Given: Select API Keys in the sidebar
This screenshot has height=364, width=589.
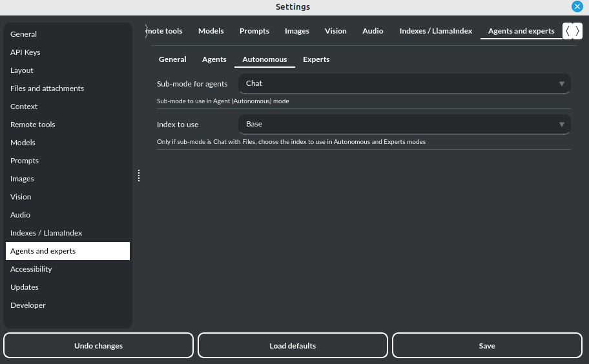Looking at the screenshot, I should (x=68, y=52).
